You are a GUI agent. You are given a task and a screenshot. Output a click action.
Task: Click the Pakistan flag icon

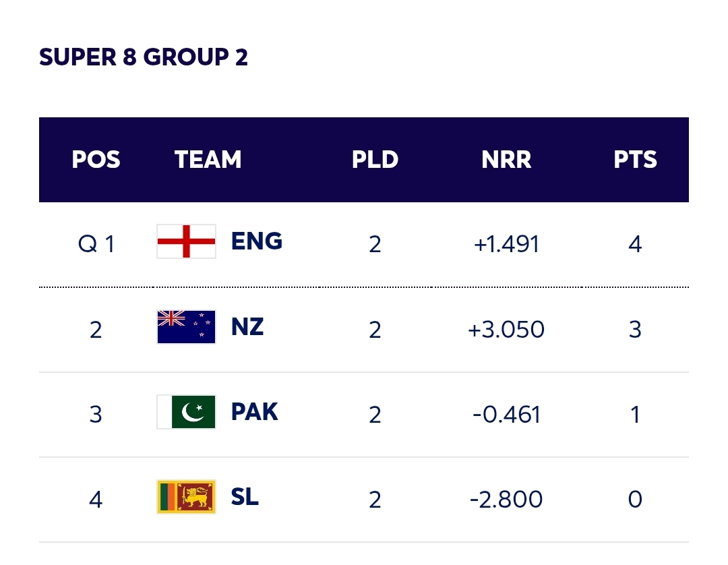pos(186,412)
